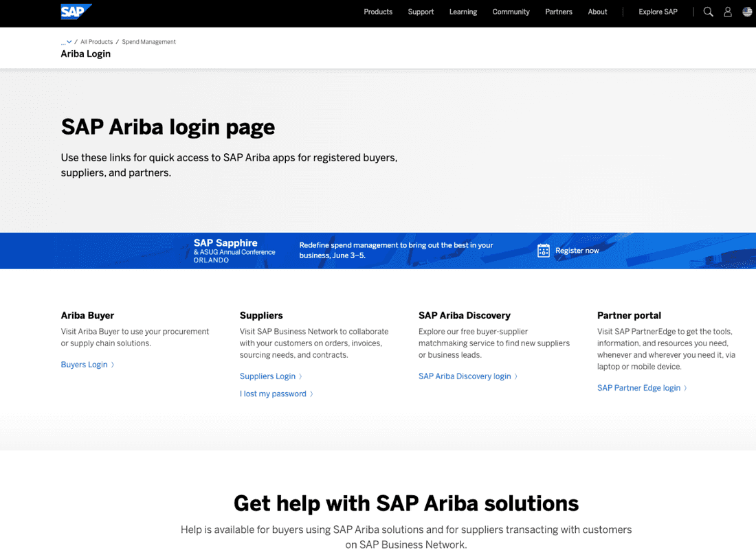This screenshot has height=559, width=756.
Task: Open the About menu
Action: (597, 12)
